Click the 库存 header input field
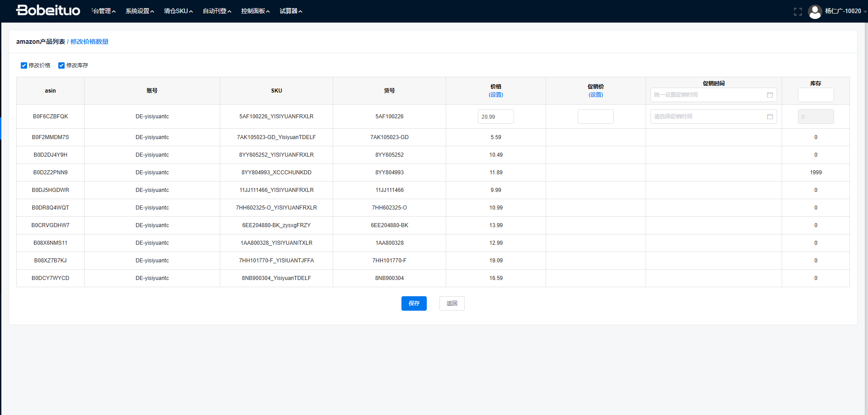The height and width of the screenshot is (415, 868). click(816, 95)
